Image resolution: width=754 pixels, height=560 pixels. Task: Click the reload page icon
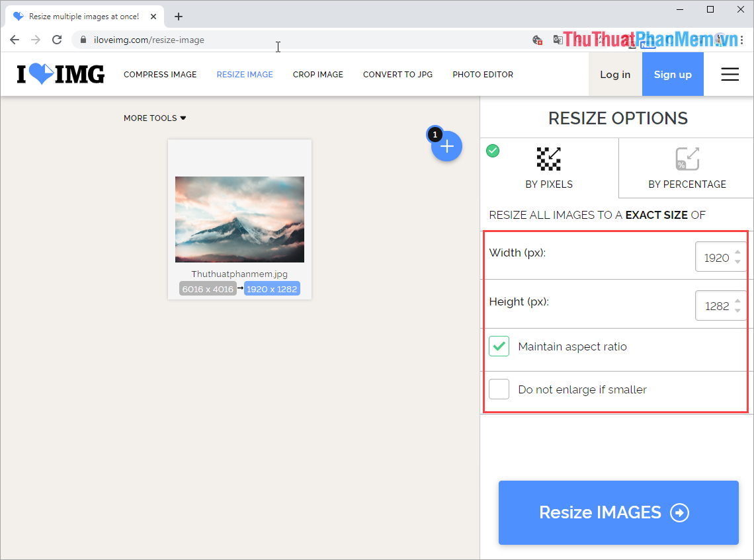coord(57,39)
